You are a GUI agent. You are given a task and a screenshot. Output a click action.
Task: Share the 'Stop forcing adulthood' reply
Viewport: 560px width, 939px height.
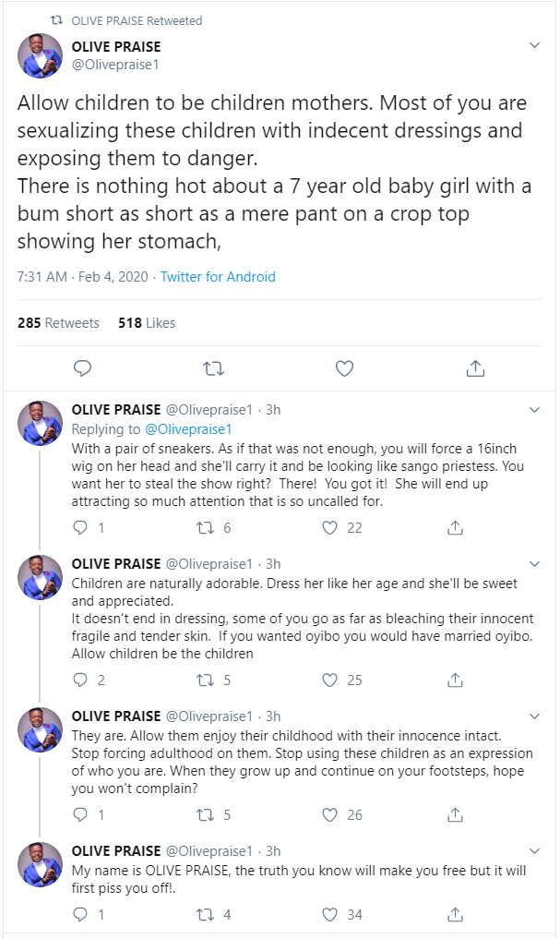[455, 815]
